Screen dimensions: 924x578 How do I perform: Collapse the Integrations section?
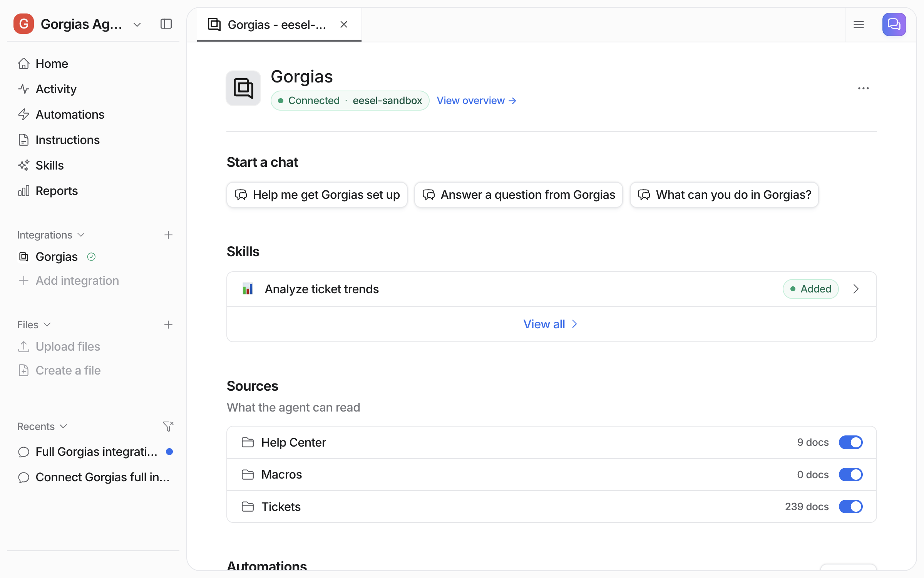pyautogui.click(x=50, y=235)
